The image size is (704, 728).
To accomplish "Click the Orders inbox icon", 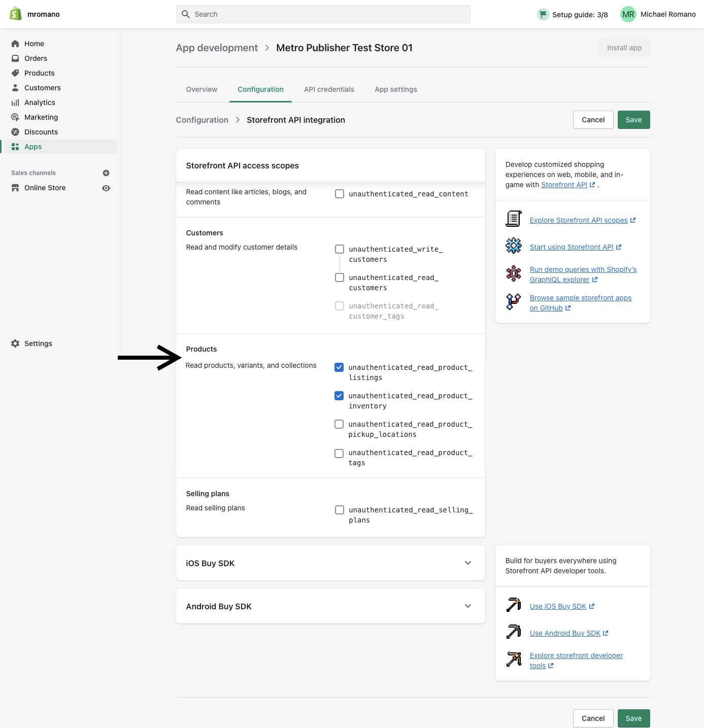I will (15, 58).
